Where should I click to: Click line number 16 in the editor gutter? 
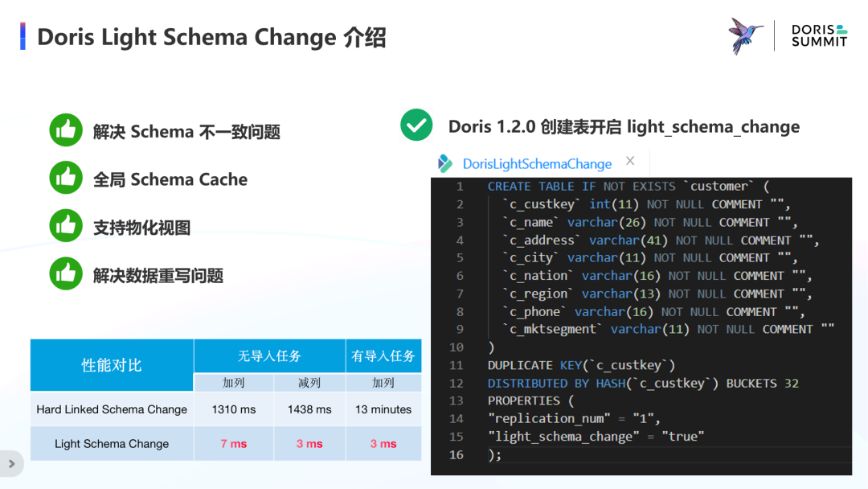[x=457, y=454]
